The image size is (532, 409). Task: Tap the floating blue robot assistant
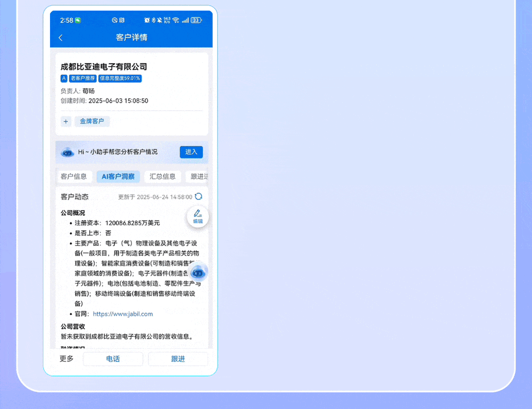198,272
